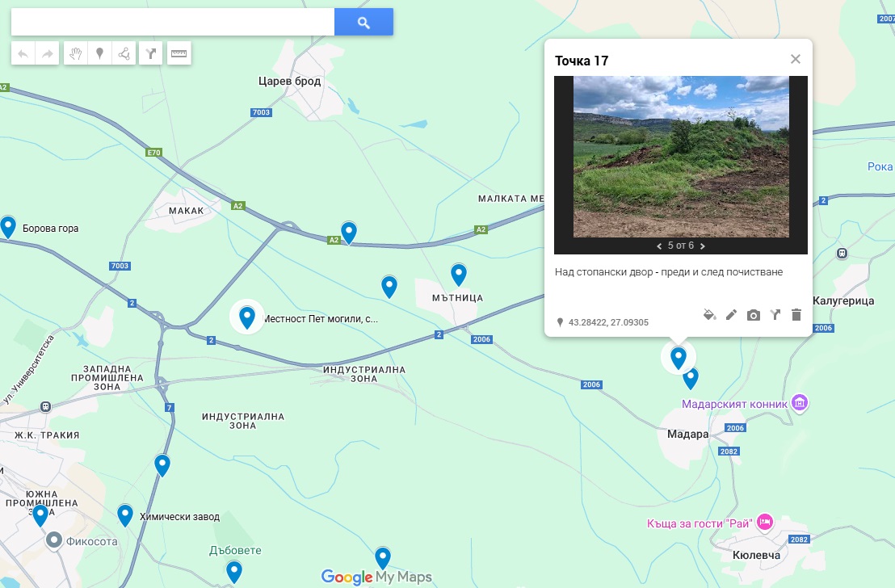Show the next photo in the popup
This screenshot has height=588, width=895.
point(703,246)
